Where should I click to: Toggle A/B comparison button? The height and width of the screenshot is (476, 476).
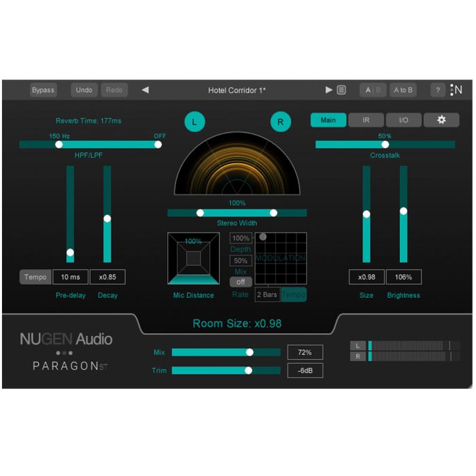coord(373,90)
